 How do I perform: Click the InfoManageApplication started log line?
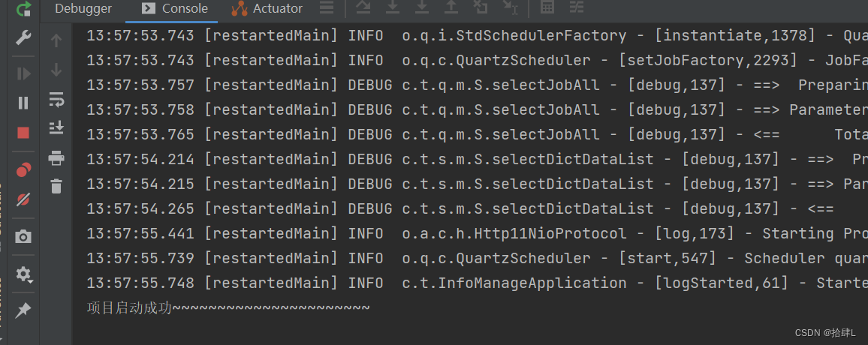[478, 283]
